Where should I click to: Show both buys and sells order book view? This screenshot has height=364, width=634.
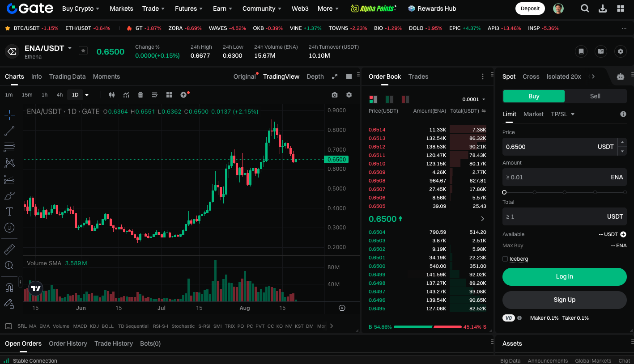[x=373, y=99]
